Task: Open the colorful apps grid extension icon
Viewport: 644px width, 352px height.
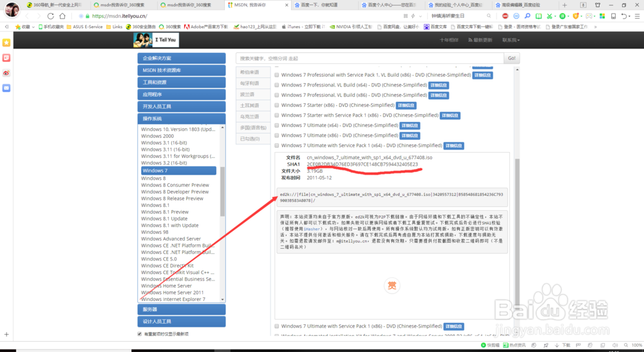Action: pos(602,16)
